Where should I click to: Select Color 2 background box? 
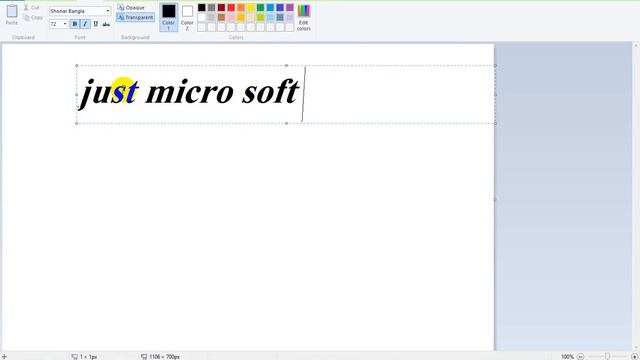tap(187, 17)
